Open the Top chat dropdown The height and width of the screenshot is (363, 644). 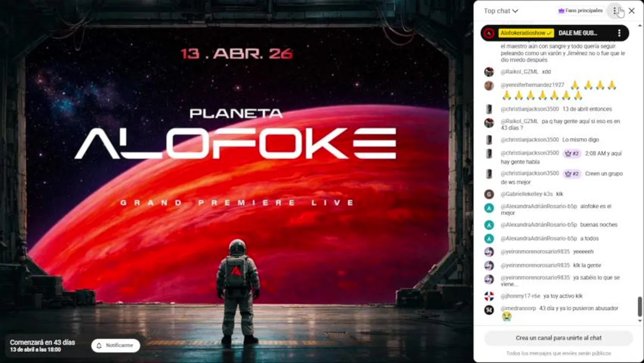(500, 11)
